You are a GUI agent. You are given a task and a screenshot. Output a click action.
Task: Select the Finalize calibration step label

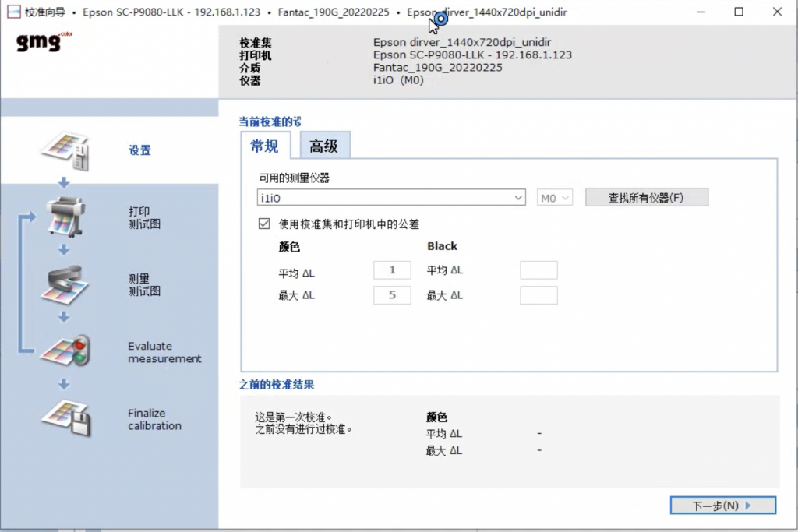point(155,419)
